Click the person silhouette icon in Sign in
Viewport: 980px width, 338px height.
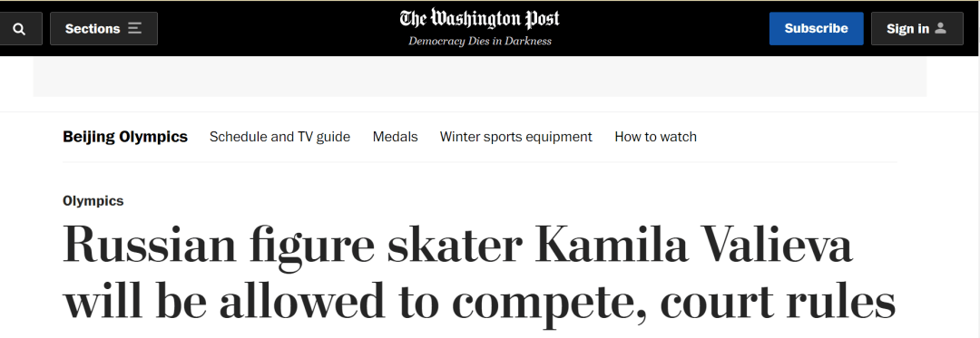coord(941,29)
